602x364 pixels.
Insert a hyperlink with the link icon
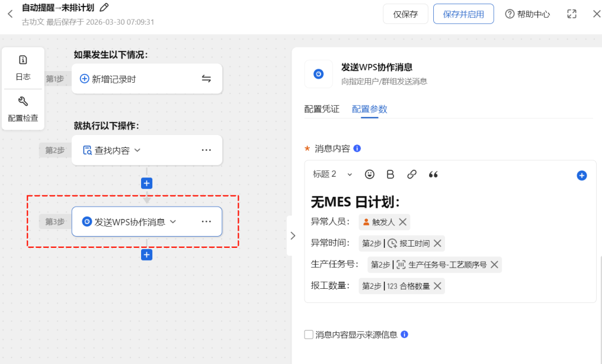tap(412, 174)
